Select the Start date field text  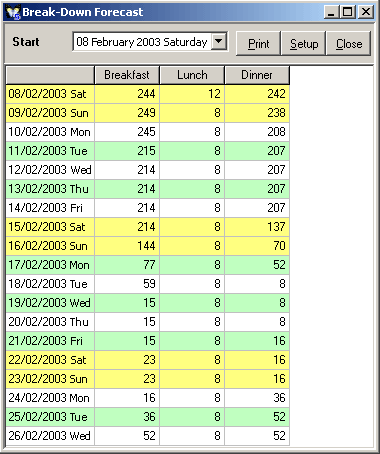click(142, 42)
